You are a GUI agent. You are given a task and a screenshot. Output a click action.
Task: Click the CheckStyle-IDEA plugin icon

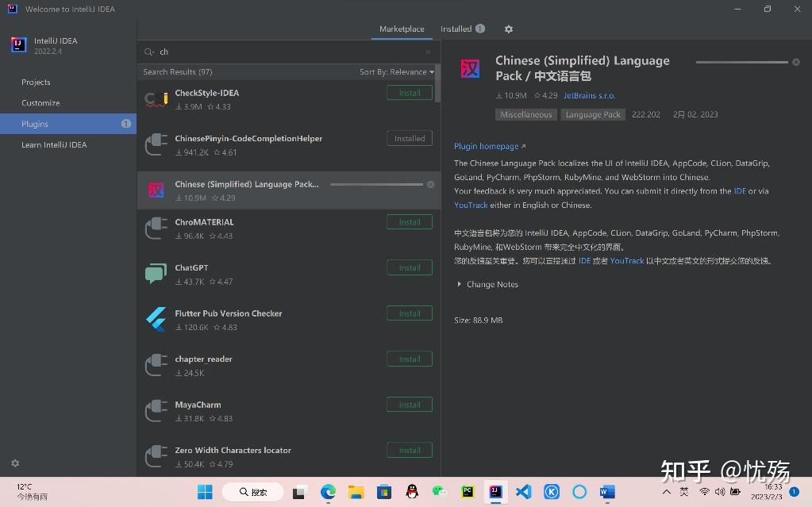(x=156, y=99)
